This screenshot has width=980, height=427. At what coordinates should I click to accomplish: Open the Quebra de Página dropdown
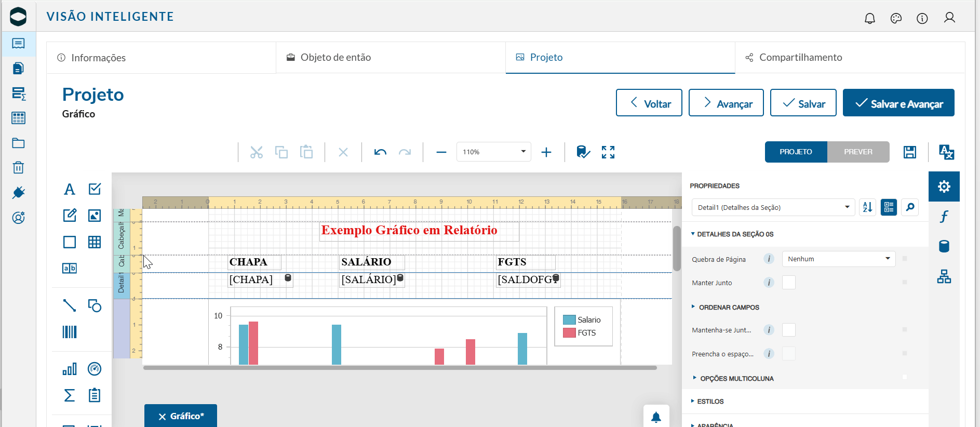pyautogui.click(x=839, y=259)
